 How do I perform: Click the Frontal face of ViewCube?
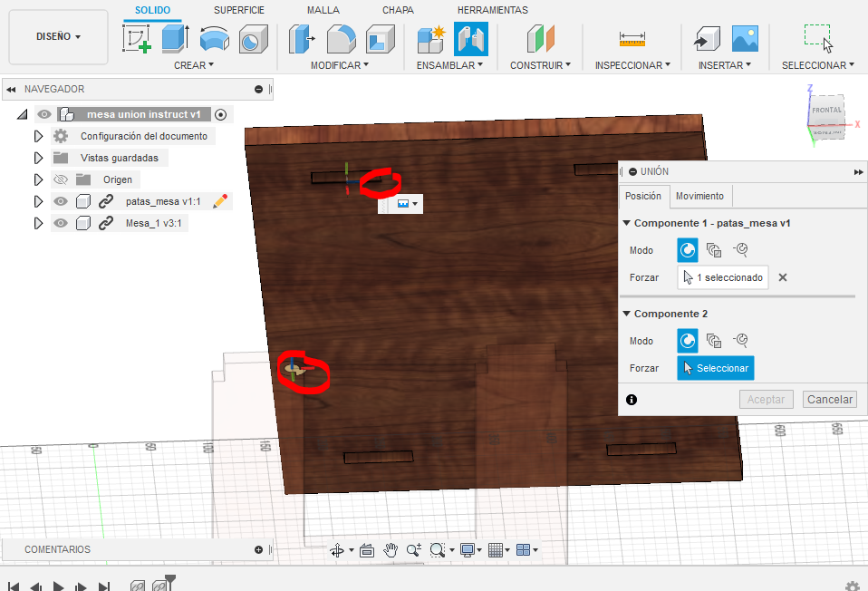pyautogui.click(x=826, y=111)
